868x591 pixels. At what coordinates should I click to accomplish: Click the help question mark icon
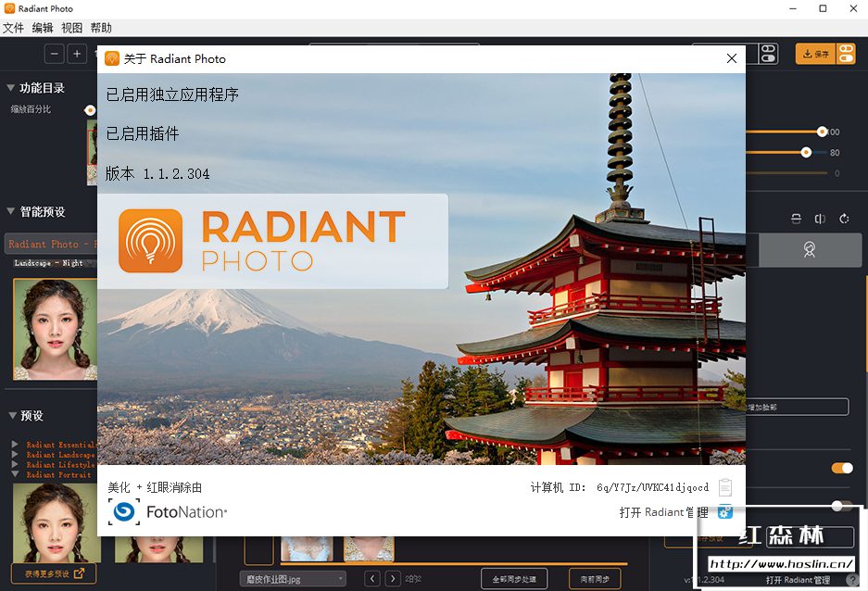[853, 580]
